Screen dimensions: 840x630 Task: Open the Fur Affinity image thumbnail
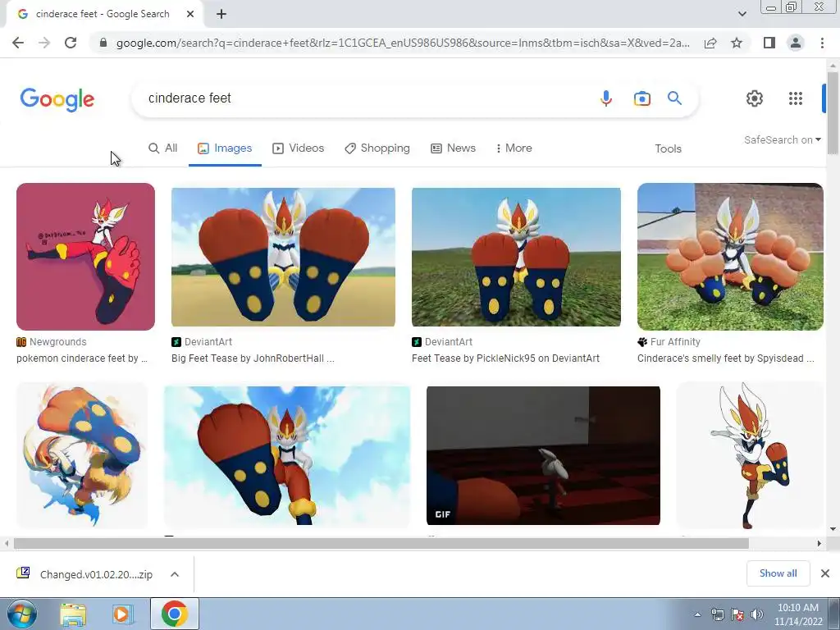(730, 257)
